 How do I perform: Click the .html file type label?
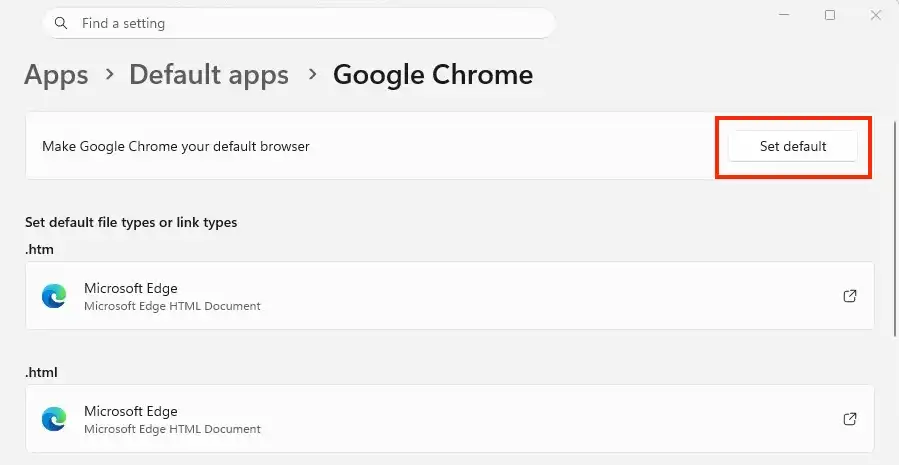point(41,373)
